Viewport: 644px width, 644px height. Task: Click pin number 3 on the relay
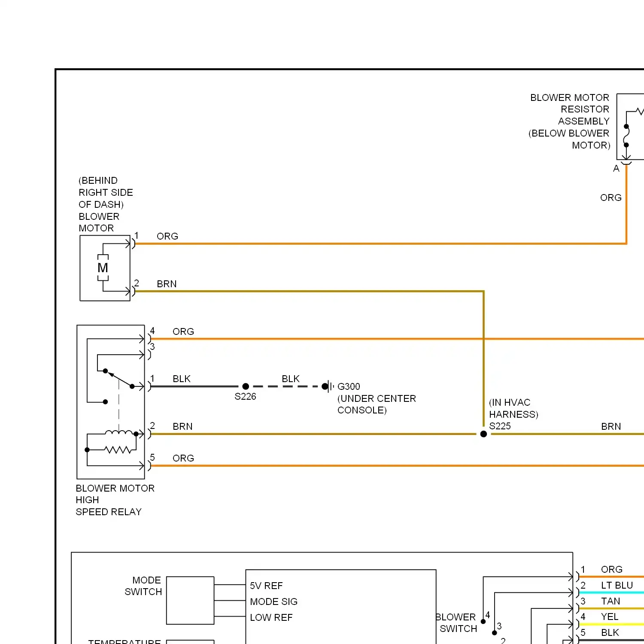coord(152,346)
